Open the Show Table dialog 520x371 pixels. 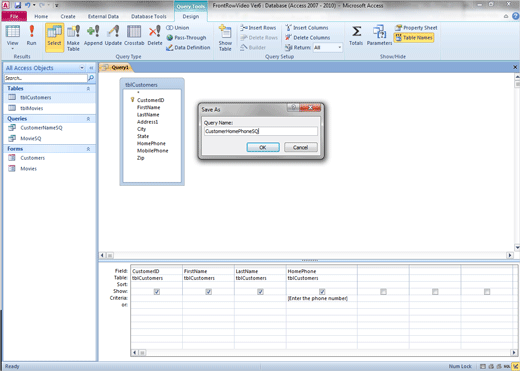tap(225, 38)
